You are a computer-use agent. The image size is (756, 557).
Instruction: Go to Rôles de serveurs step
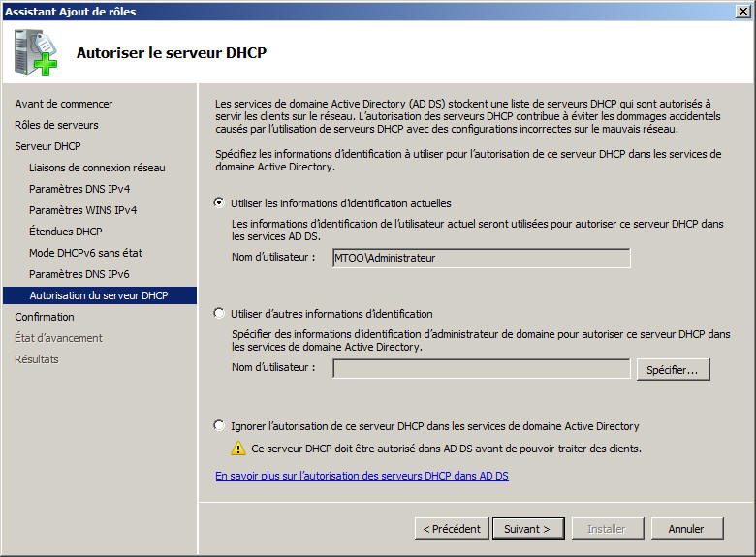point(56,125)
